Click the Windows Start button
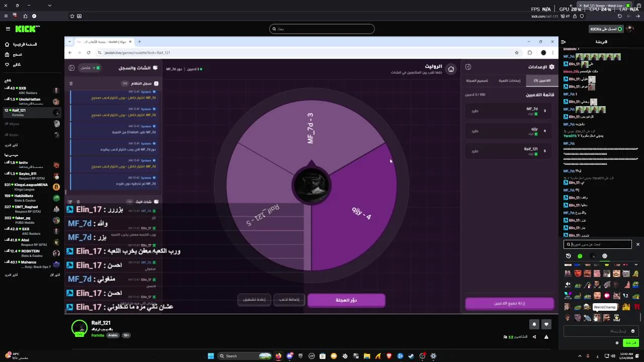Screen dimensions: 644x362 pyautogui.click(x=211, y=356)
